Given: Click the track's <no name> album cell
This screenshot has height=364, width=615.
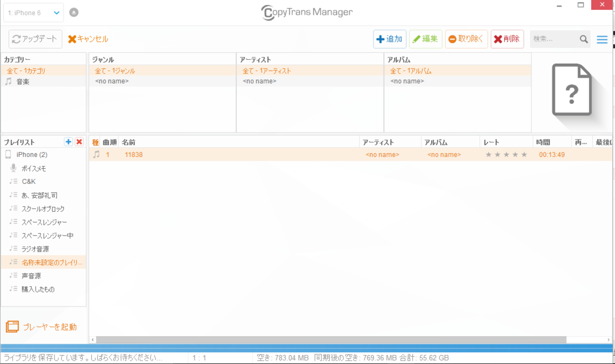Looking at the screenshot, I should coord(444,155).
